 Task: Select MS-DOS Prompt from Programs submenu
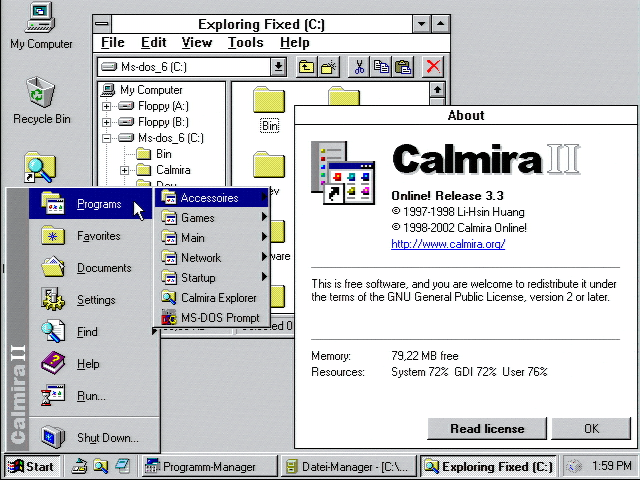(x=219, y=318)
